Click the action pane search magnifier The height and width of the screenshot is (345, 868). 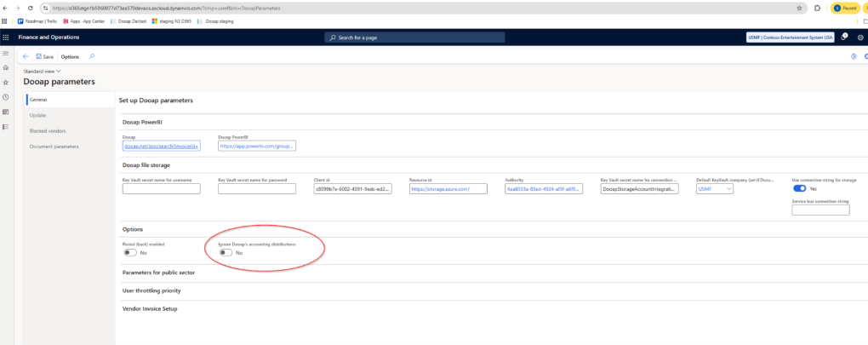92,56
